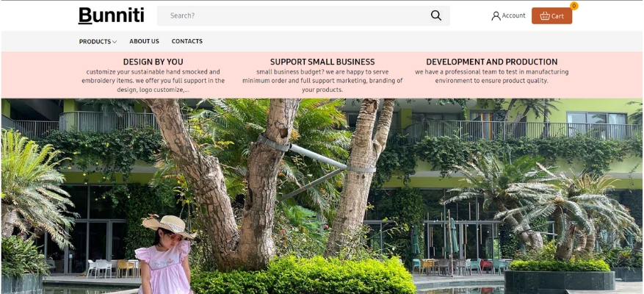Click the DEVELOPMENT AND PRODUCTION heading
Screen dimensions: 644x294
491,62
